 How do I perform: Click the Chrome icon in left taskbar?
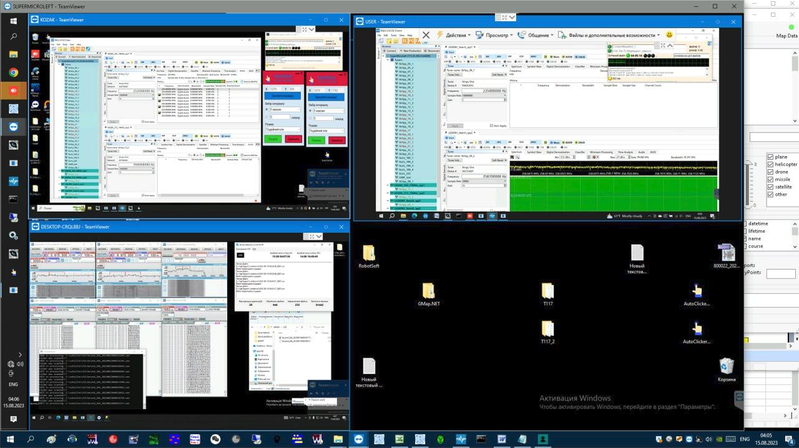coord(13,72)
